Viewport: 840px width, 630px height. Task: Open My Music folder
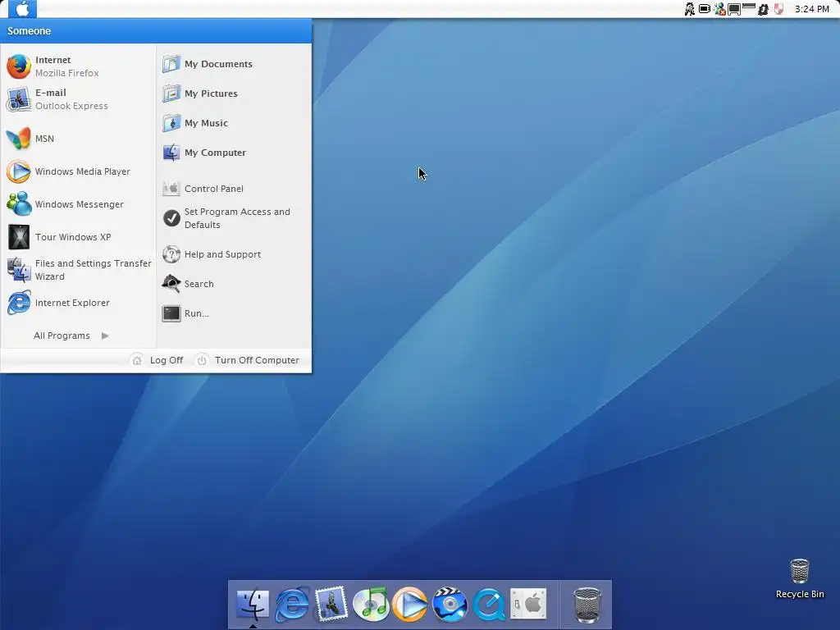pos(234,123)
